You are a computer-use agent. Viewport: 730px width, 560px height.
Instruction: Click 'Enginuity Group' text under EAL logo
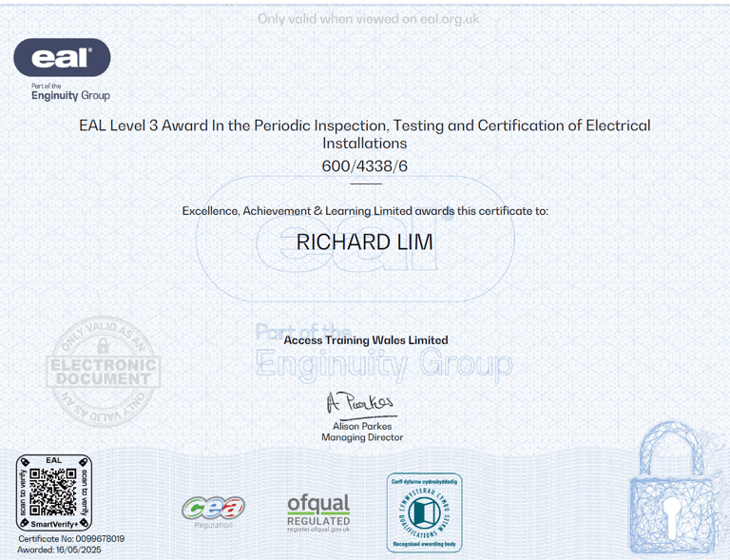(70, 95)
